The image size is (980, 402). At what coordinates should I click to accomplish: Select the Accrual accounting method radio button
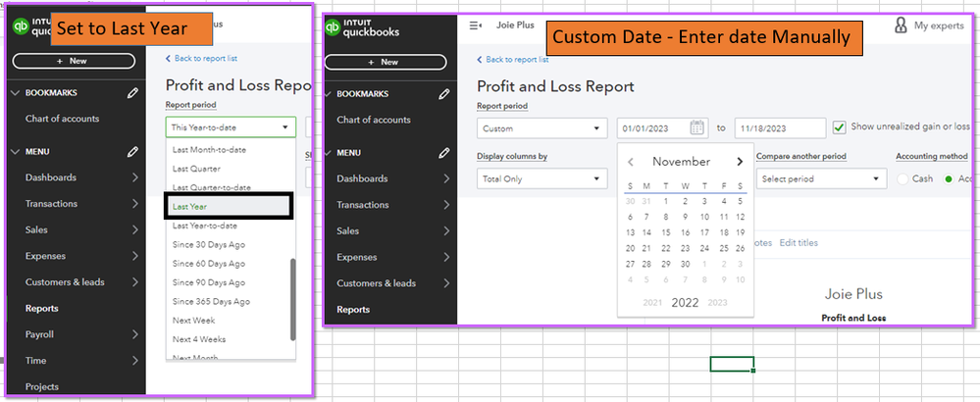click(949, 179)
